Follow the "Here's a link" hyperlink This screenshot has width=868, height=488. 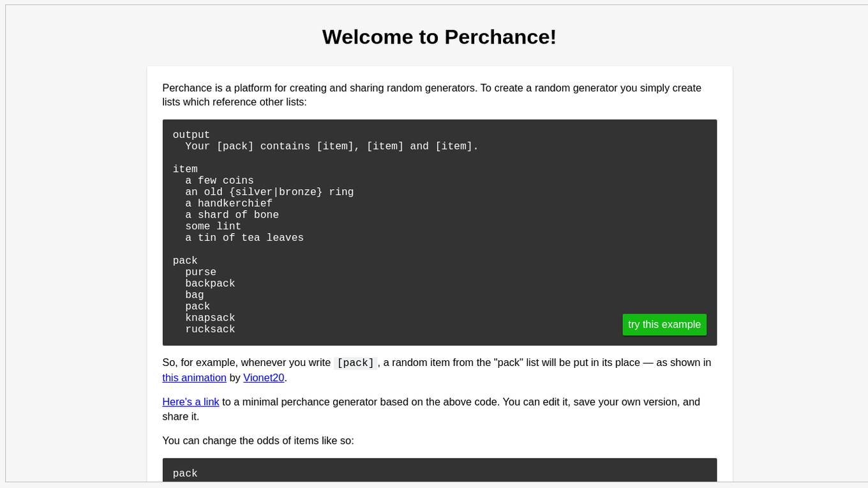(x=191, y=402)
